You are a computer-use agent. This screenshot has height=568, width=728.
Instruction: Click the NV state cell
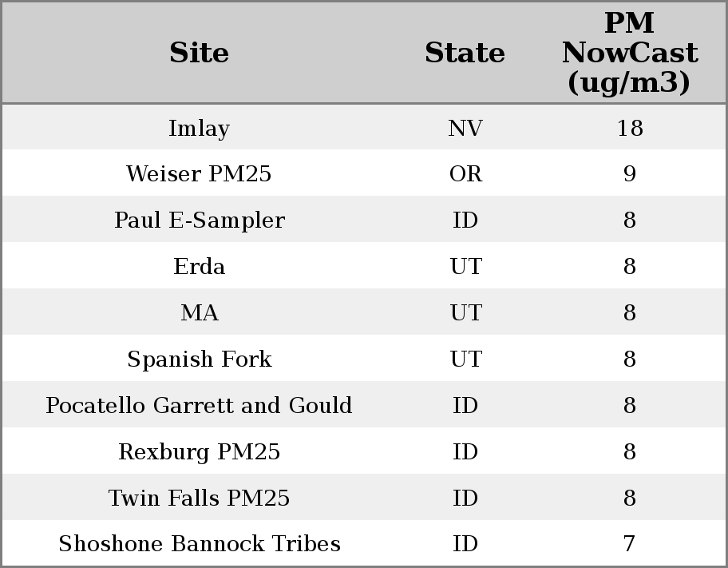(x=465, y=128)
